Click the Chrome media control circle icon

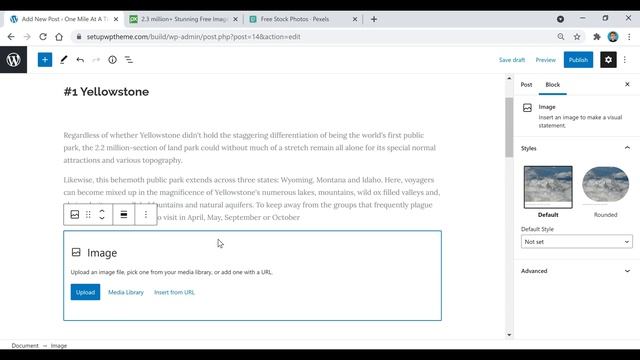(x=560, y=19)
